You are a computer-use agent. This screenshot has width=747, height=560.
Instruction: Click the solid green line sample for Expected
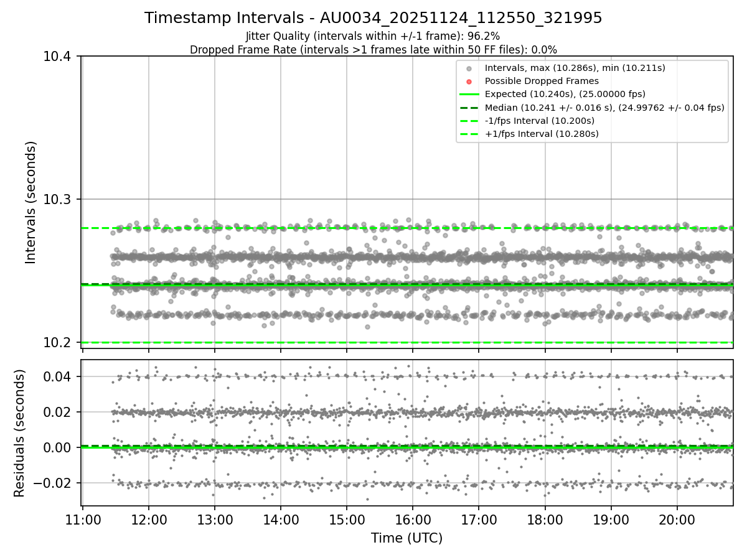click(469, 94)
